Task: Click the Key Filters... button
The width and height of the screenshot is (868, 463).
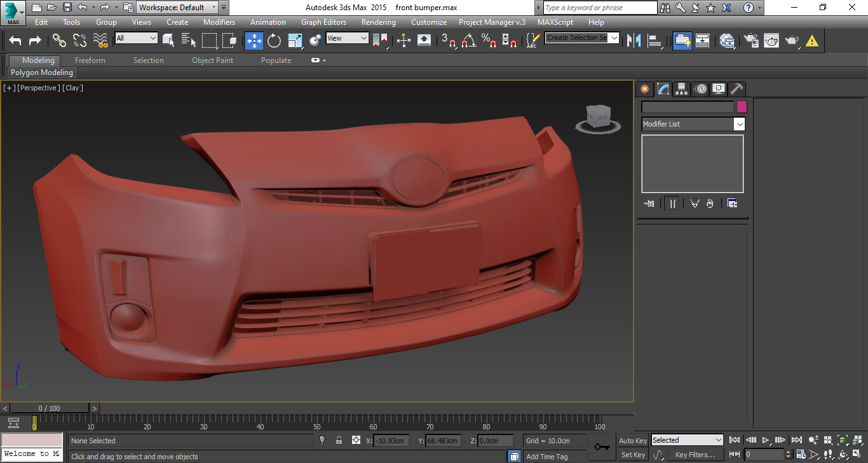Action: 695,455
